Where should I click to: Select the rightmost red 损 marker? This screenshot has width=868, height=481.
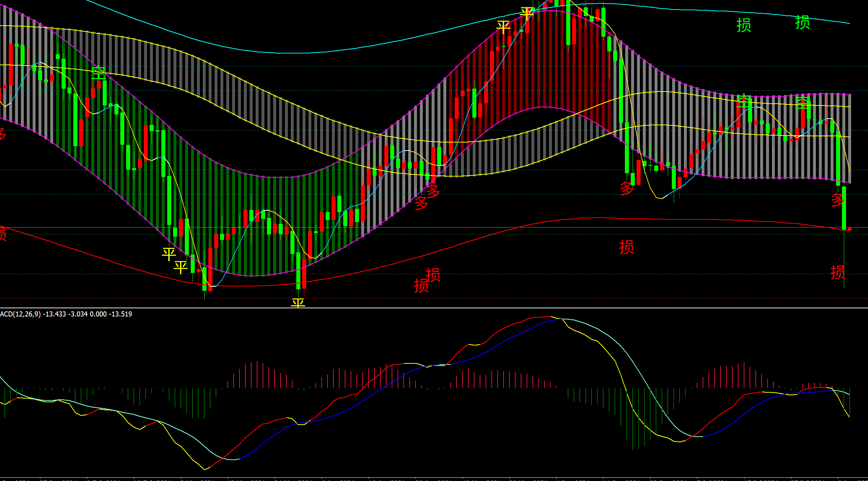tap(838, 273)
